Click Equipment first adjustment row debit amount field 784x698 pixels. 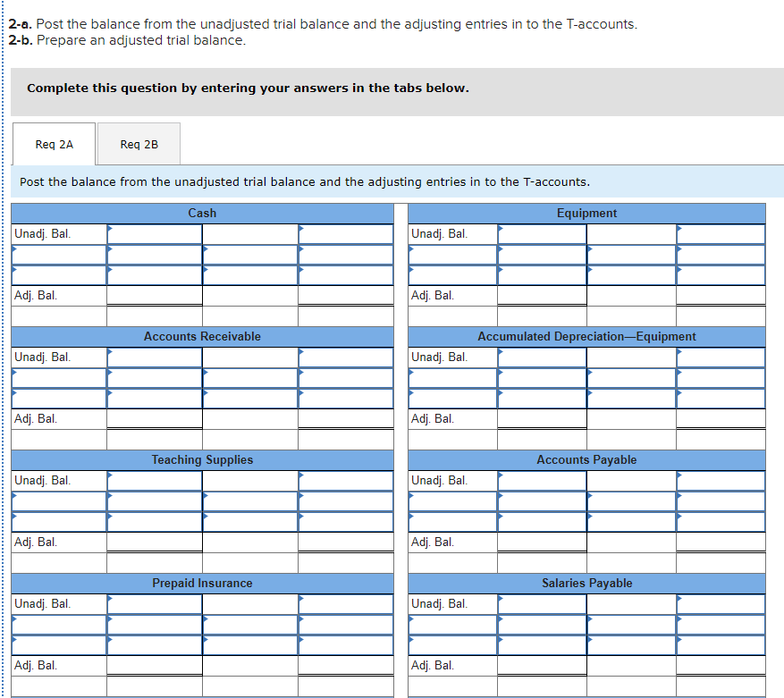pos(542,255)
